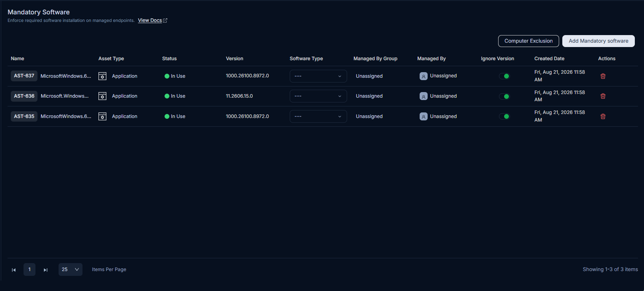This screenshot has width=644, height=291.
Task: Click Microsoft.Windows... name in AST-636 row
Action: tap(65, 96)
